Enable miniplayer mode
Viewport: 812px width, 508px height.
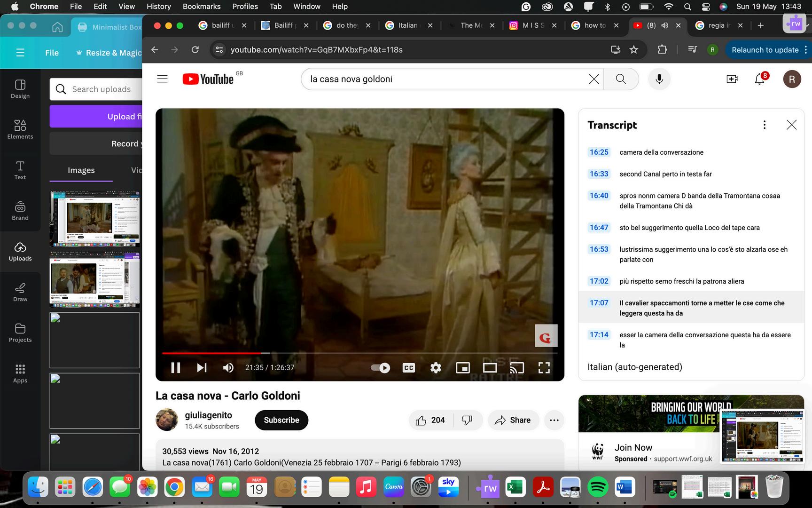point(463,368)
